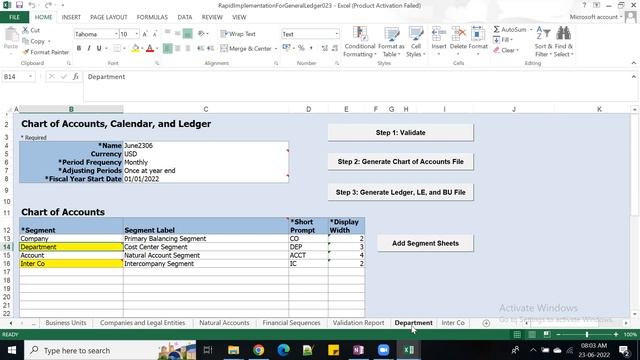
Task: Open the Inter Co sheet tab
Action: (453, 323)
